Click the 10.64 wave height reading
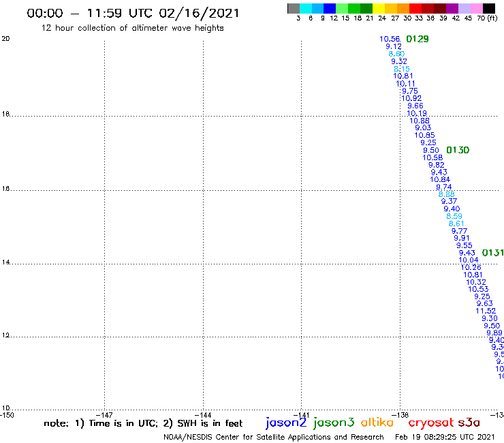 pyautogui.click(x=440, y=179)
